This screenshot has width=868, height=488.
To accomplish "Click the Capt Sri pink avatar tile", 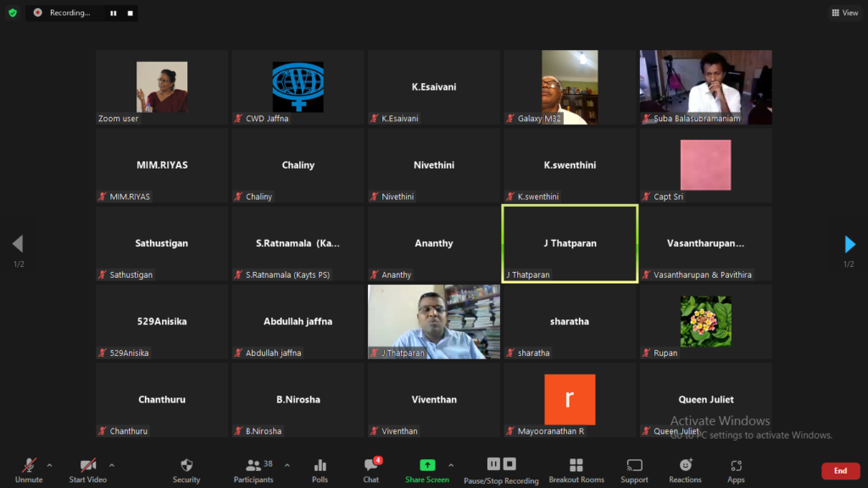I will pos(706,165).
